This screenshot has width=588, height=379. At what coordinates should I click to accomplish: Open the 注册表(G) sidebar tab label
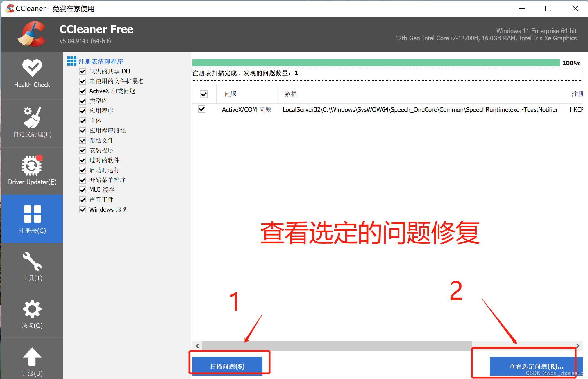(32, 231)
